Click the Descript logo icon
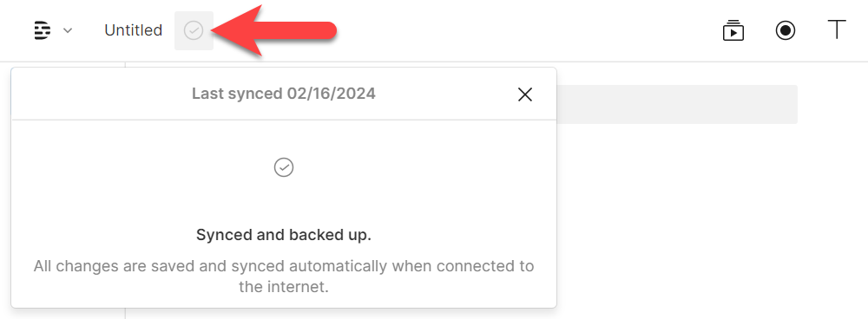The image size is (868, 319). pos(42,30)
